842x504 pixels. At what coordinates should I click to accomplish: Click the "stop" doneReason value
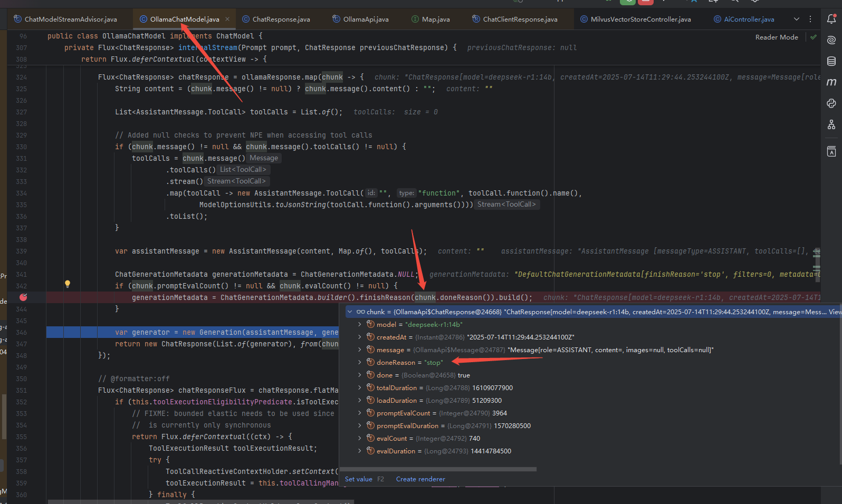coord(434,363)
